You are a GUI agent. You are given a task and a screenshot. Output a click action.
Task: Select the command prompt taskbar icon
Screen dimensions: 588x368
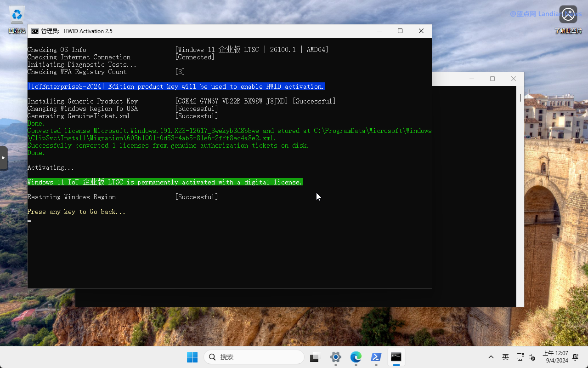[396, 357]
